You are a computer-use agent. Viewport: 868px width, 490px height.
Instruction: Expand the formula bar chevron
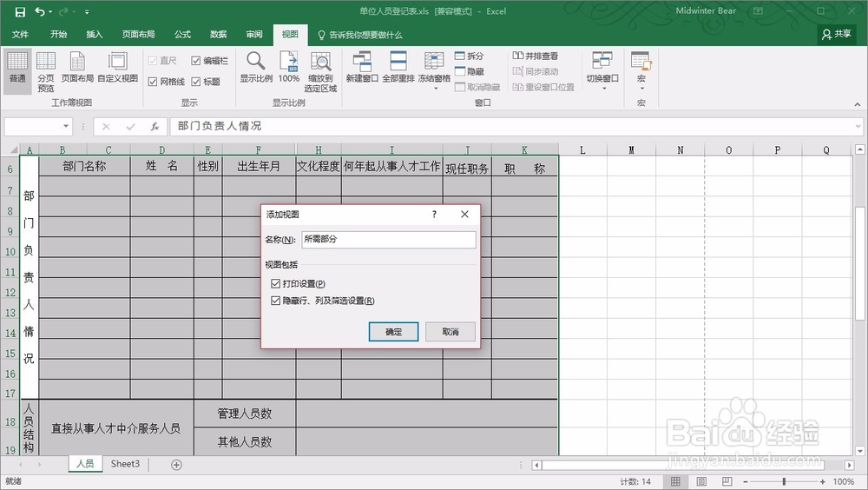[858, 126]
